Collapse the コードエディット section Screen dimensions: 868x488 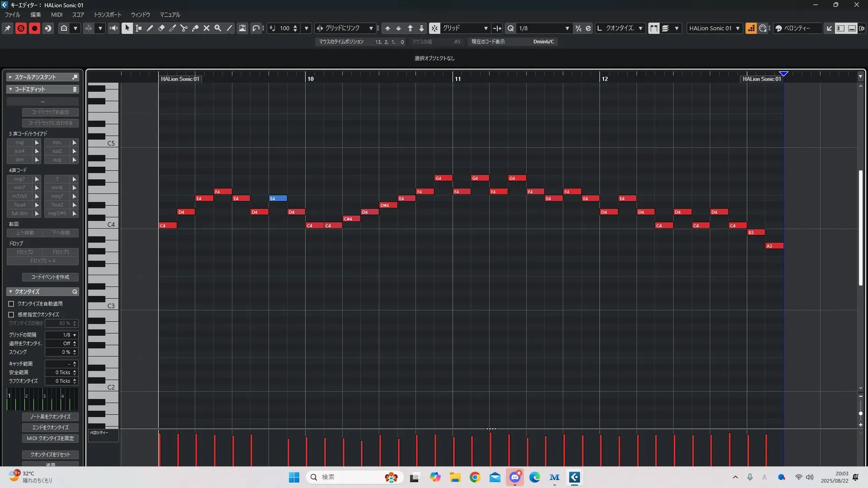coord(10,89)
